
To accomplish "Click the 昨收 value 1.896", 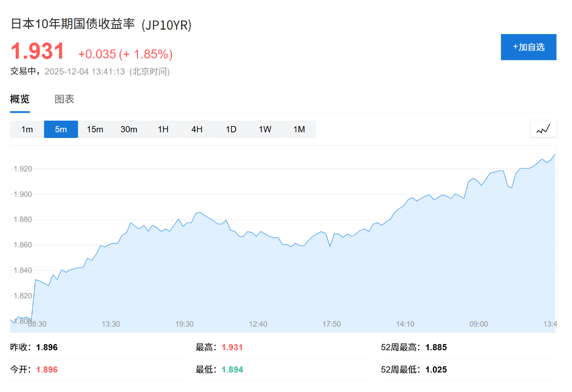I will tap(47, 347).
